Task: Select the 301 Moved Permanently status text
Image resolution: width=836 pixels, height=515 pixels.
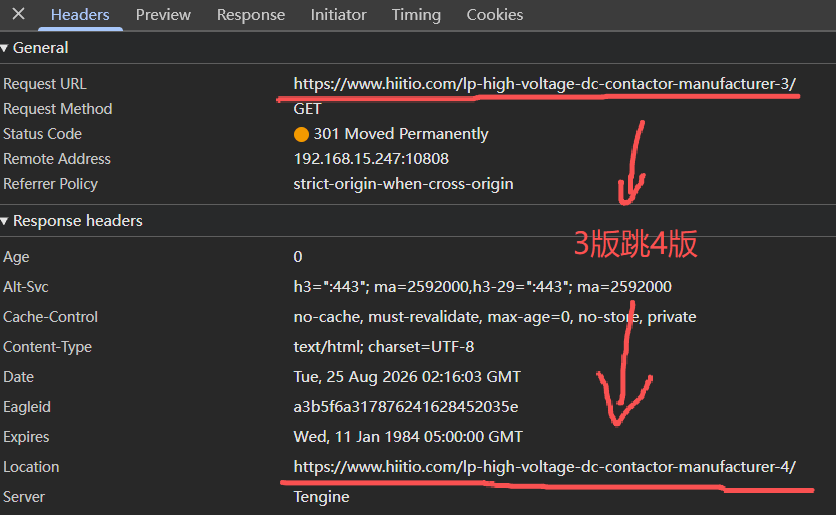Action: pos(401,134)
